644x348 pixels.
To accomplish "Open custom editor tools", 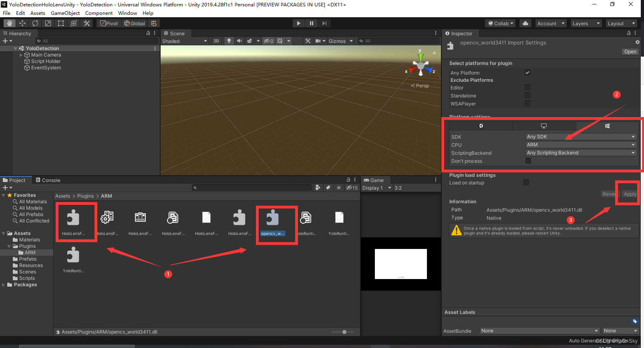I will click(x=87, y=23).
